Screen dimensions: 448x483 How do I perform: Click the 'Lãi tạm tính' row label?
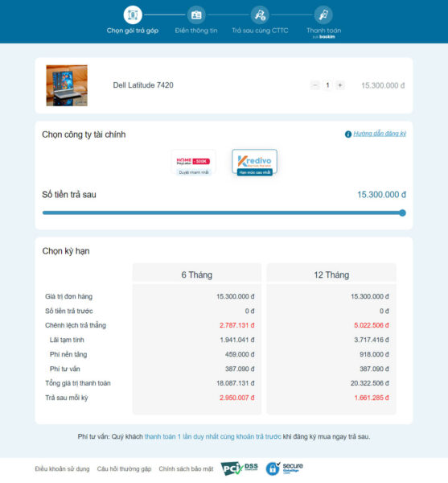tap(67, 340)
